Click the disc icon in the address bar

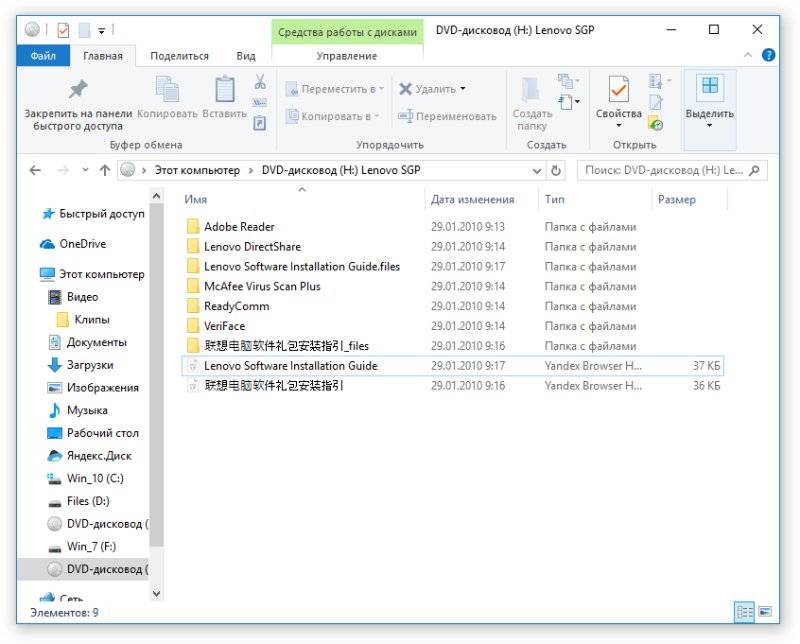128,170
